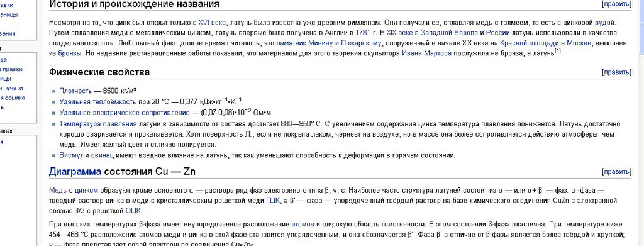644x246 pixels.
Task: Jump to footnote [1] reference
Action: (557, 52)
